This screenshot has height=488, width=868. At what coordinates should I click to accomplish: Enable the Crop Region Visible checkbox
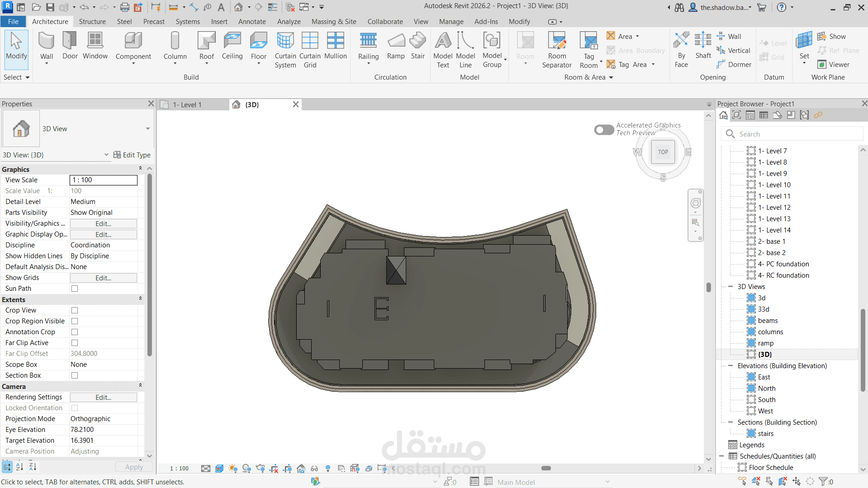click(75, 321)
